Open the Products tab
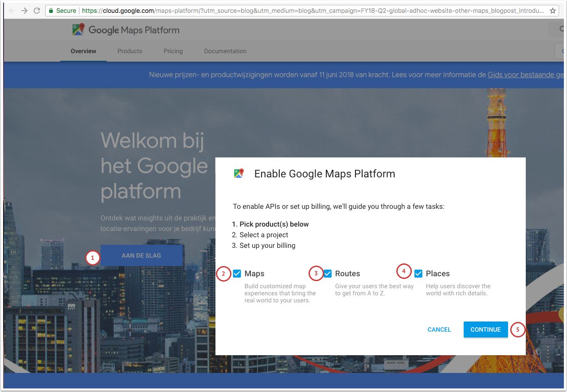 130,51
